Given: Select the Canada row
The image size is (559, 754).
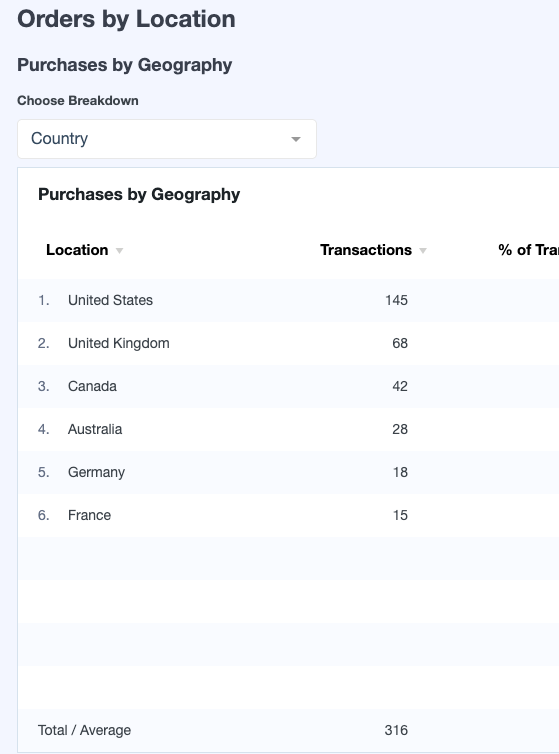Looking at the screenshot, I should pyautogui.click(x=289, y=387).
